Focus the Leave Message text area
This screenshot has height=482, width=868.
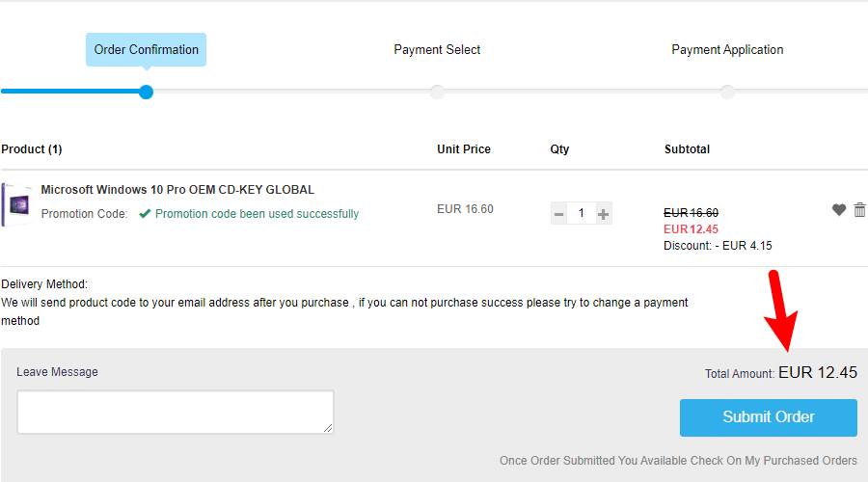[175, 413]
